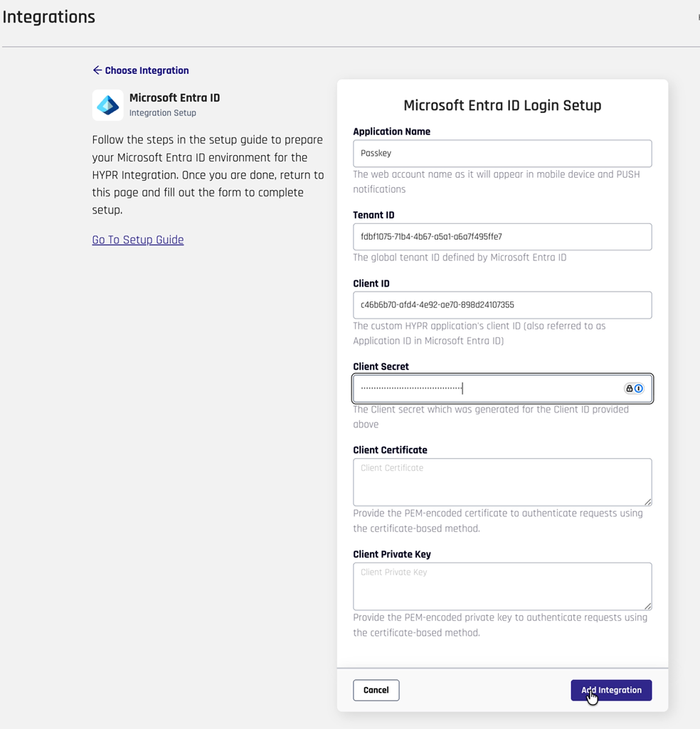700x729 pixels.
Task: Open the Choose Integration link text
Action: point(147,70)
